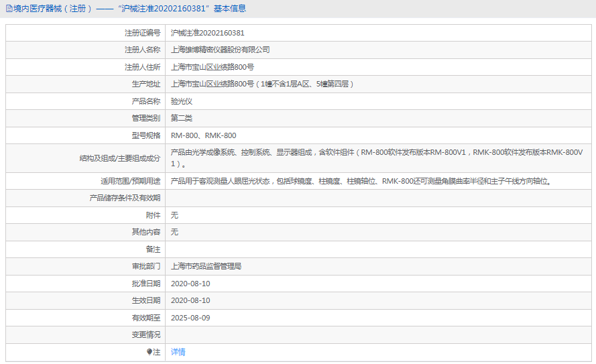
Task: Click the 产品储存条件及有效期 row label
Action: [x=125, y=198]
